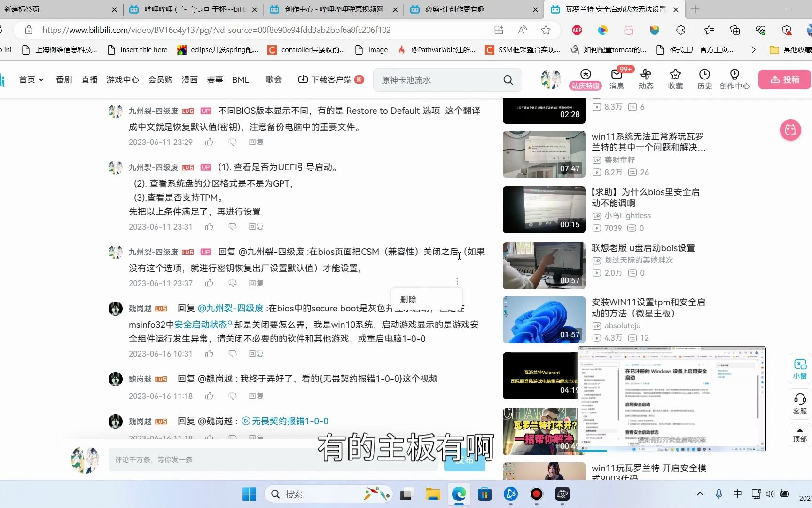Image resolution: width=812 pixels, height=508 pixels.
Task: Dislike 魏岗越's comment with thumbs down
Action: pyautogui.click(x=233, y=353)
